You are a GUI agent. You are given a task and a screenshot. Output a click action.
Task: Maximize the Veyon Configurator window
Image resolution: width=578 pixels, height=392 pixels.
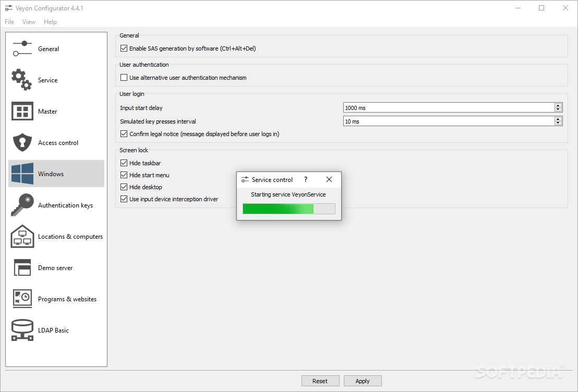(x=541, y=8)
